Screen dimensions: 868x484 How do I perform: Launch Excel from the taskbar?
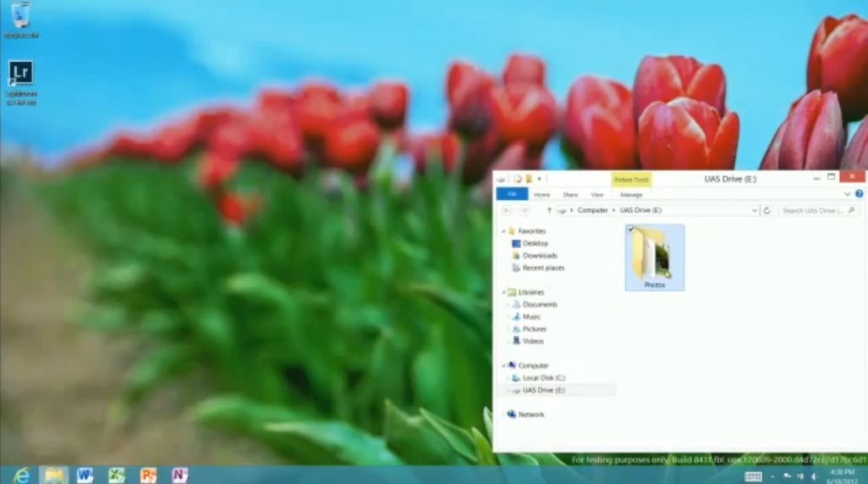point(116,476)
